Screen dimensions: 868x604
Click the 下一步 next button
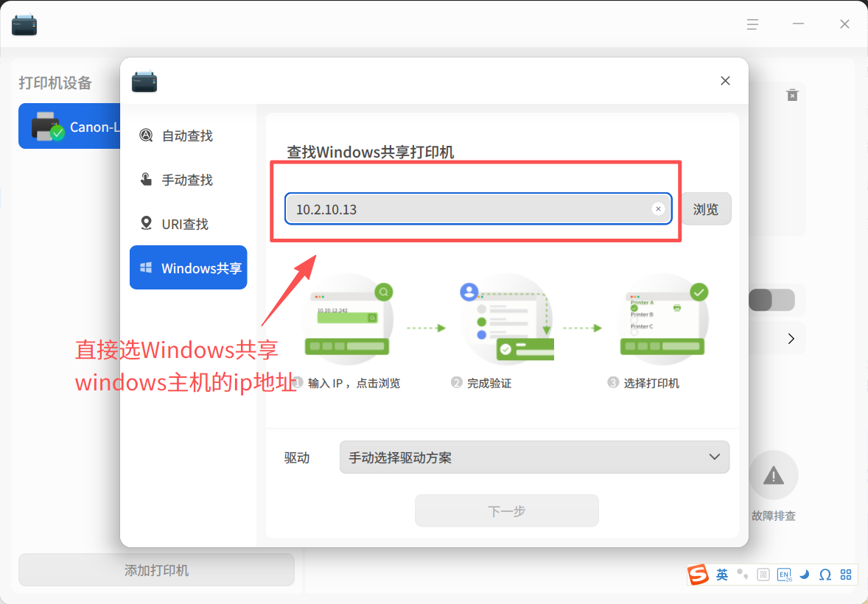pyautogui.click(x=506, y=510)
